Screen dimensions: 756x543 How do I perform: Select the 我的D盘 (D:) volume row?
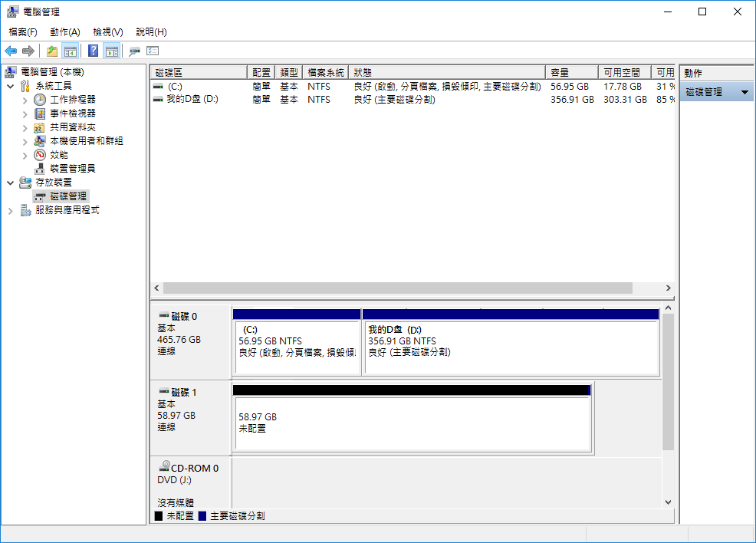pyautogui.click(x=413, y=100)
